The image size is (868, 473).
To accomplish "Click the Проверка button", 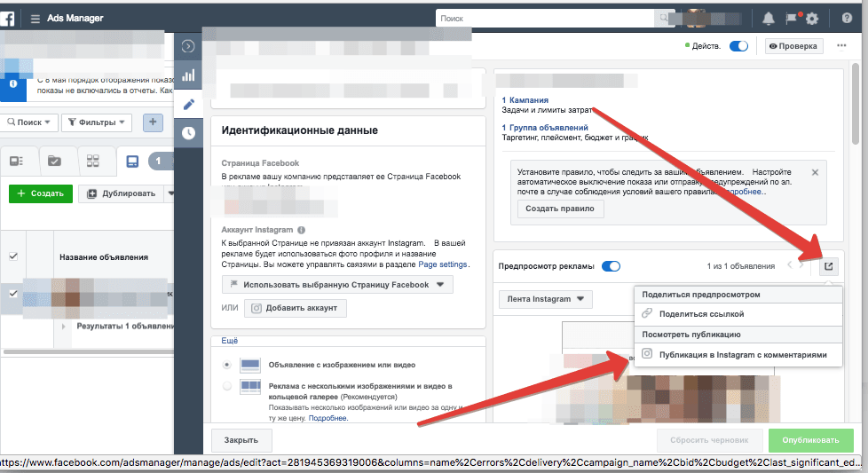I will [793, 46].
